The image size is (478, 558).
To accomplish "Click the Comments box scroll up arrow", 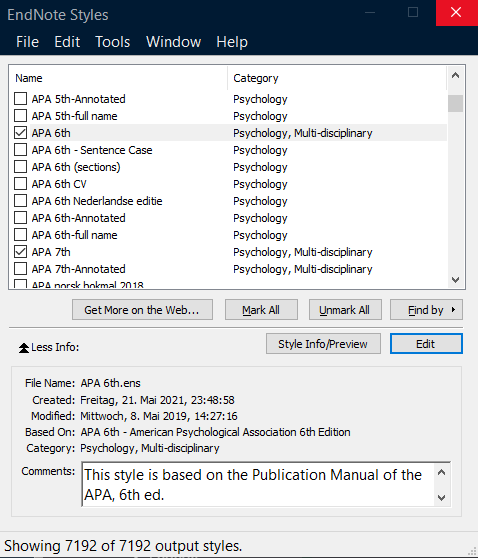I will (x=441, y=472).
